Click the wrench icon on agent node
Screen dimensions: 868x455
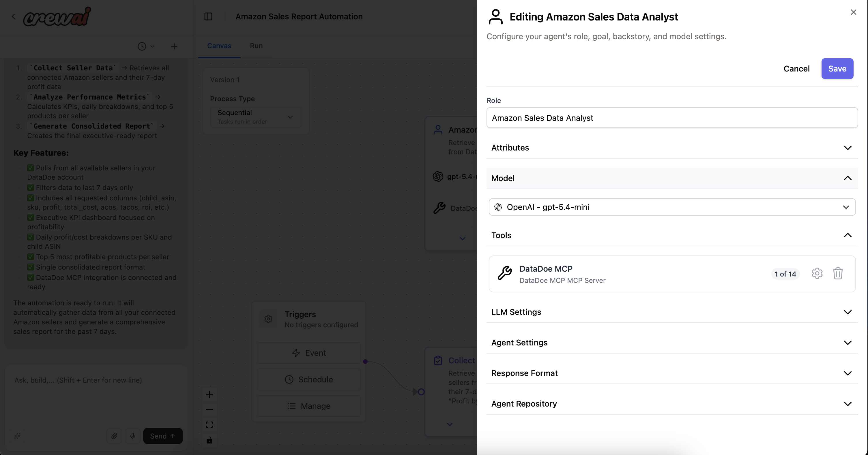439,208
